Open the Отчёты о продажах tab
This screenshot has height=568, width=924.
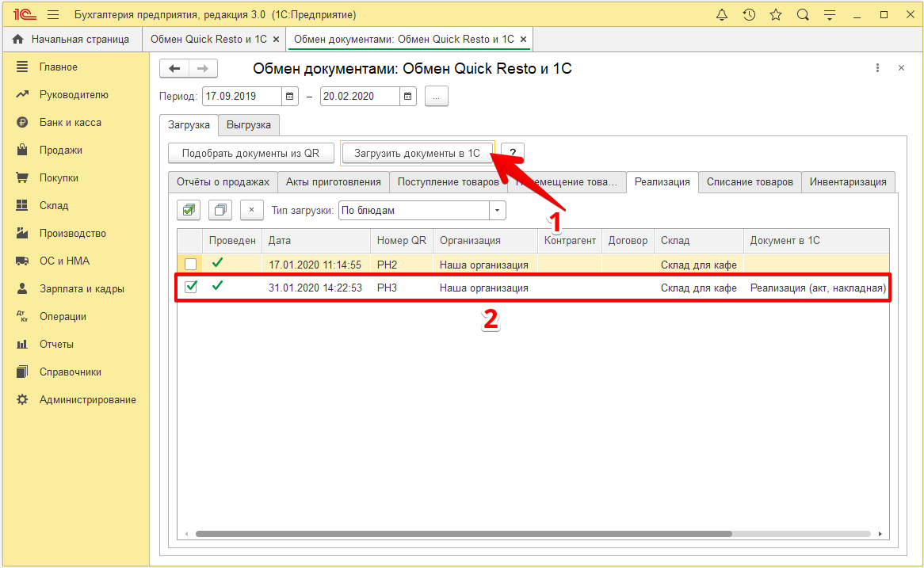[223, 182]
